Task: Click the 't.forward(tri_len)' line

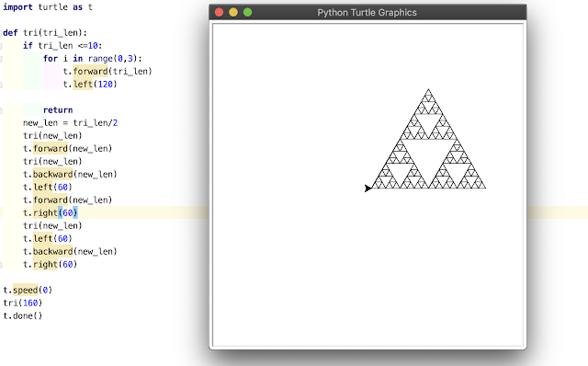Action: pos(107,72)
